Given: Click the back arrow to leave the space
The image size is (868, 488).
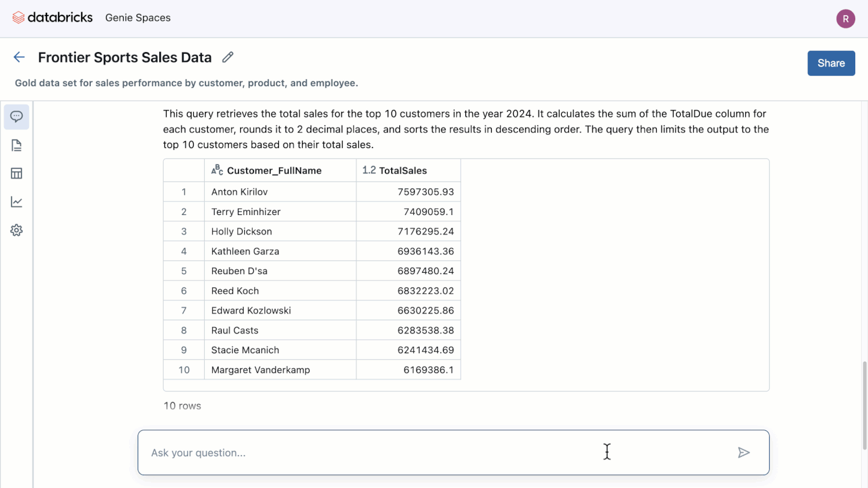Looking at the screenshot, I should pyautogui.click(x=19, y=57).
